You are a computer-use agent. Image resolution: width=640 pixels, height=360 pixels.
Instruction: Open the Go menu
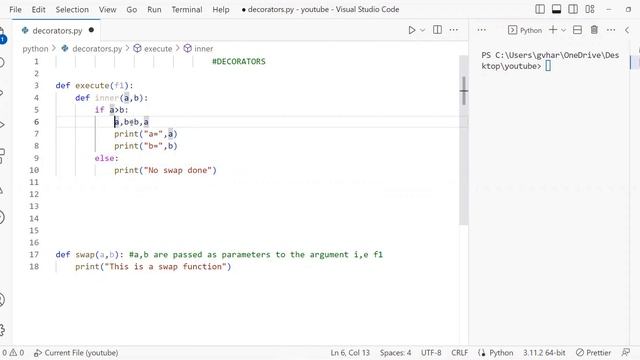(x=131, y=9)
